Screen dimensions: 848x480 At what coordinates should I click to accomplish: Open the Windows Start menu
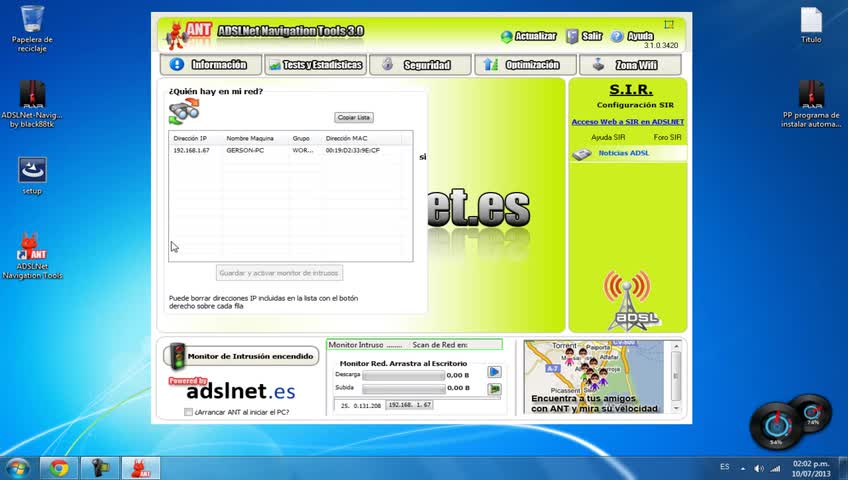tap(17, 468)
